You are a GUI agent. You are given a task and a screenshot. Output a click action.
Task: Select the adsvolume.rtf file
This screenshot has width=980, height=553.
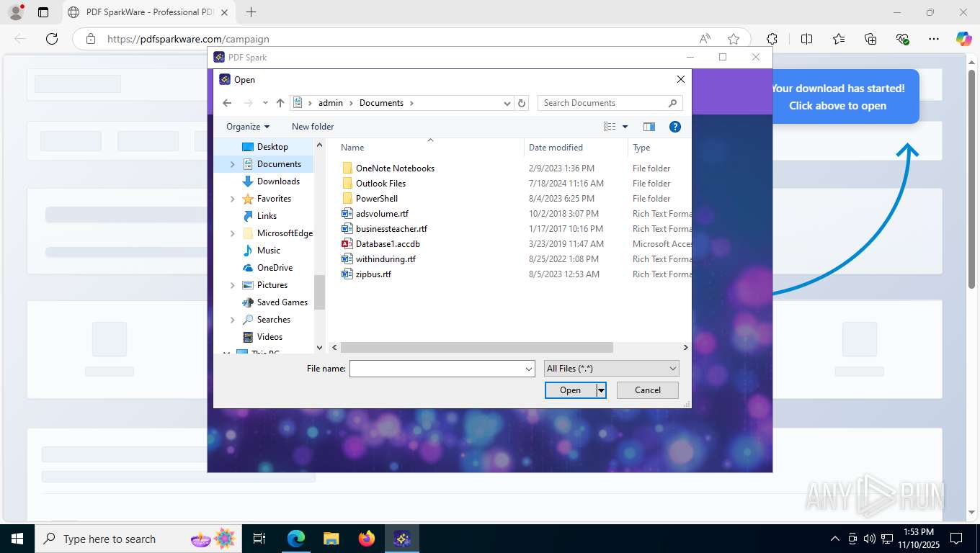tap(382, 214)
